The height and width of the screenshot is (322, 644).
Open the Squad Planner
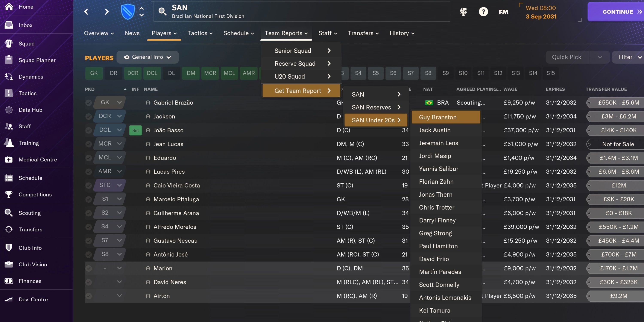point(37,60)
